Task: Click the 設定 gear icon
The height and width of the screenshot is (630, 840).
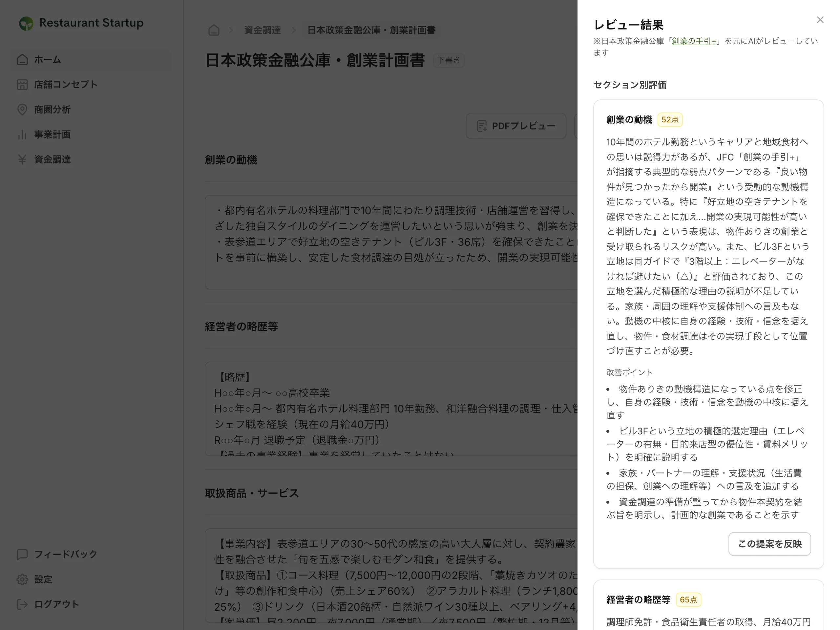Action: coord(22,579)
